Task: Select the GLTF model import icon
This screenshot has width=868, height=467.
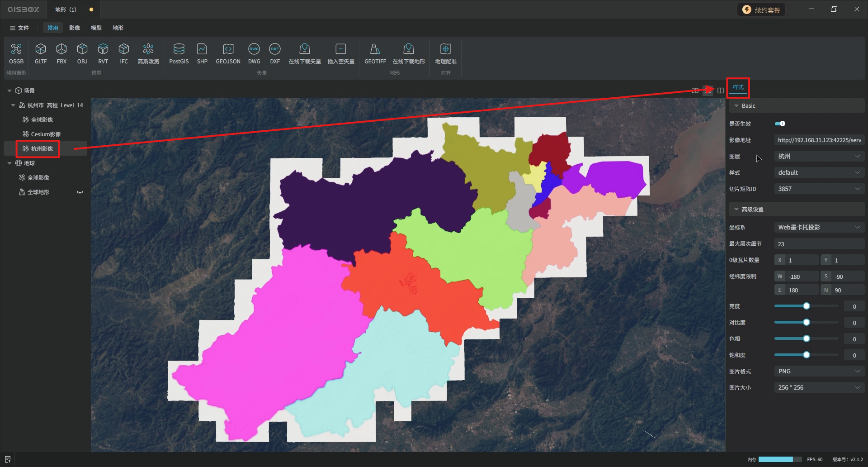Action: (x=41, y=49)
